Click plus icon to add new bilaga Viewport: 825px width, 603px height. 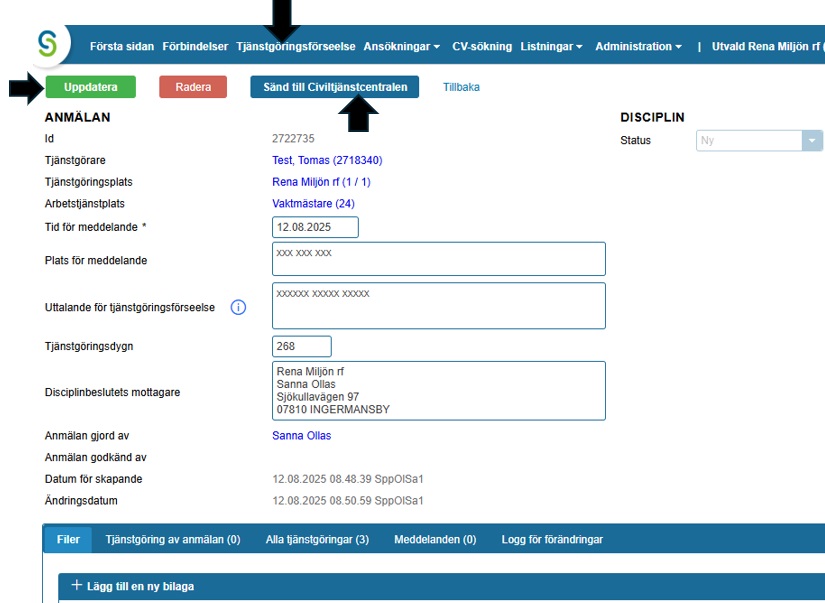[77, 586]
